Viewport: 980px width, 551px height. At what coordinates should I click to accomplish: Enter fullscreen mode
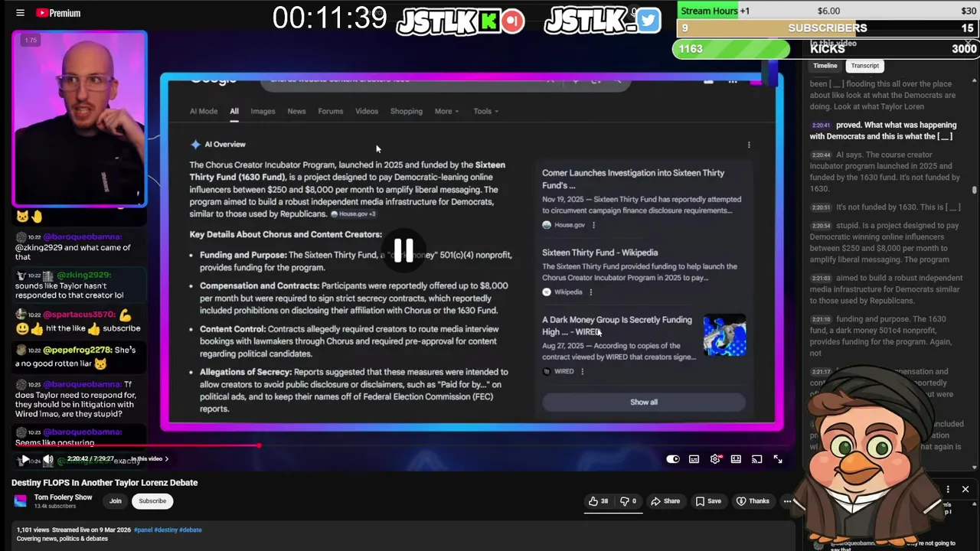[x=778, y=459]
